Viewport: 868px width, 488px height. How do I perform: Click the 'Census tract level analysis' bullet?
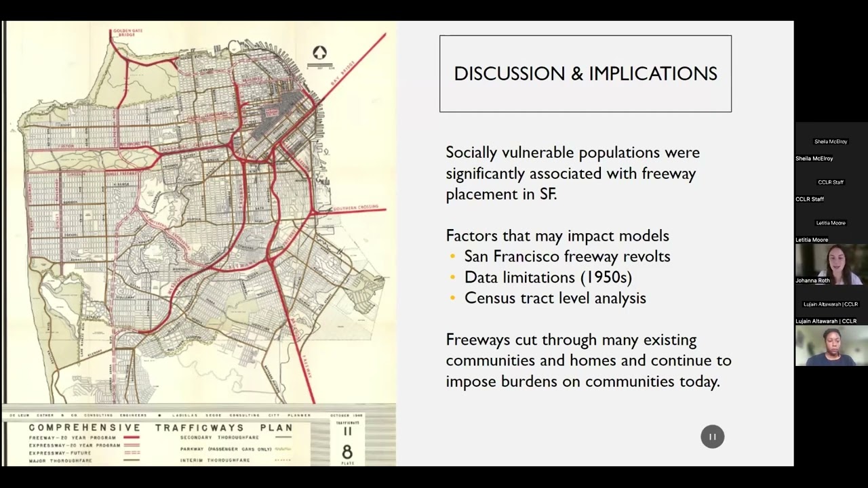[x=555, y=298]
